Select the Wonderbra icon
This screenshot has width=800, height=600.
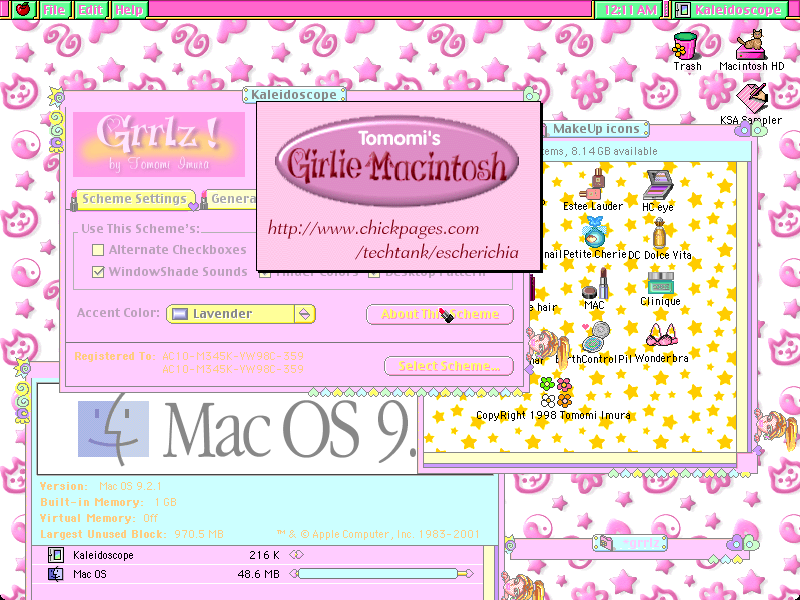(661, 336)
